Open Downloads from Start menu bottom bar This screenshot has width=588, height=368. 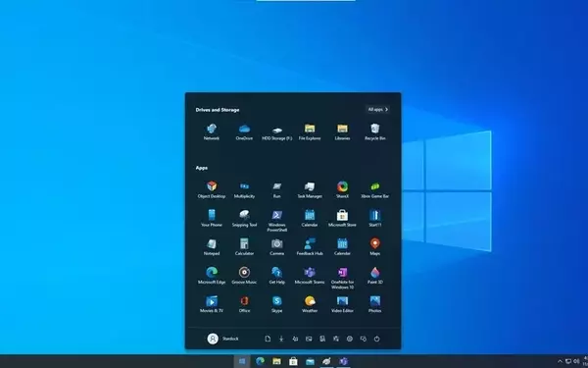click(x=281, y=339)
